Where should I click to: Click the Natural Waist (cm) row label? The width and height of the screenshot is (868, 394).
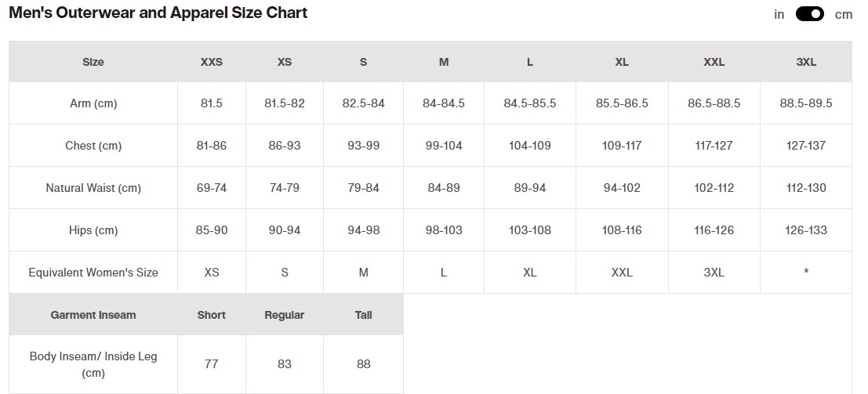coord(93,188)
